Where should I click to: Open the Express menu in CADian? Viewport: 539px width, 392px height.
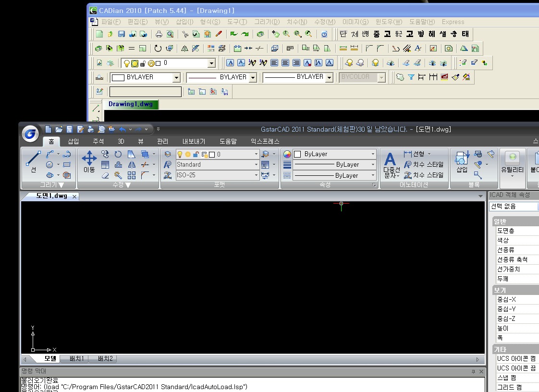click(453, 22)
